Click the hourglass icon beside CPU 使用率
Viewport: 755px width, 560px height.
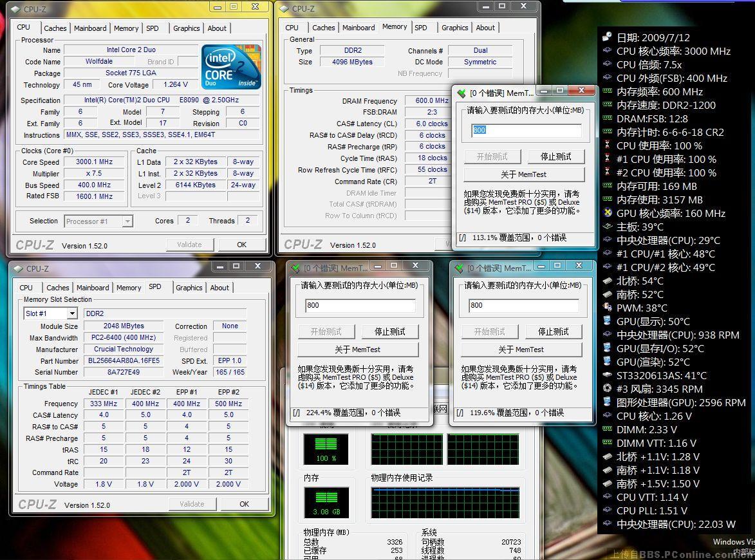click(607, 145)
